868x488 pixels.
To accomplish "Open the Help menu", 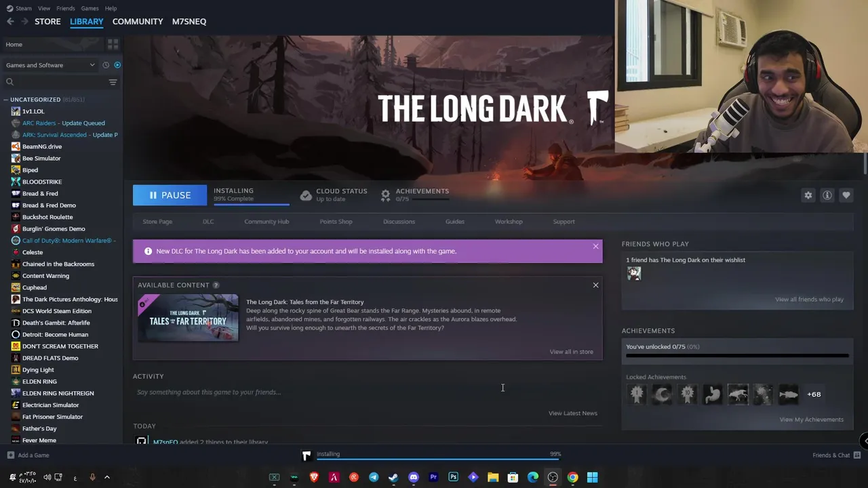I will [x=111, y=8].
